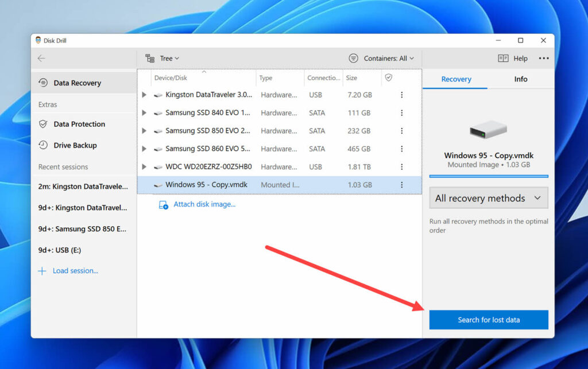Open the Data Recovery section icon
The image size is (588, 369).
pos(42,83)
